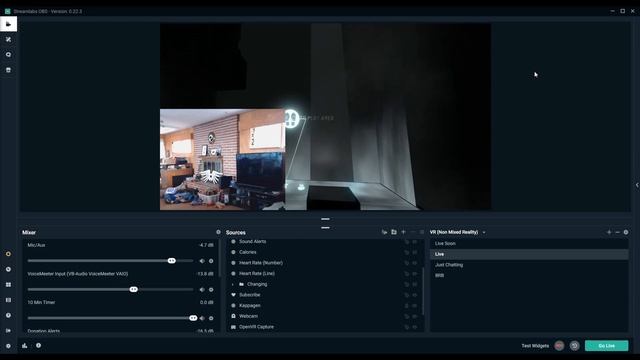
Task: Mute the Mic/Aux audio source
Action: coord(202,261)
